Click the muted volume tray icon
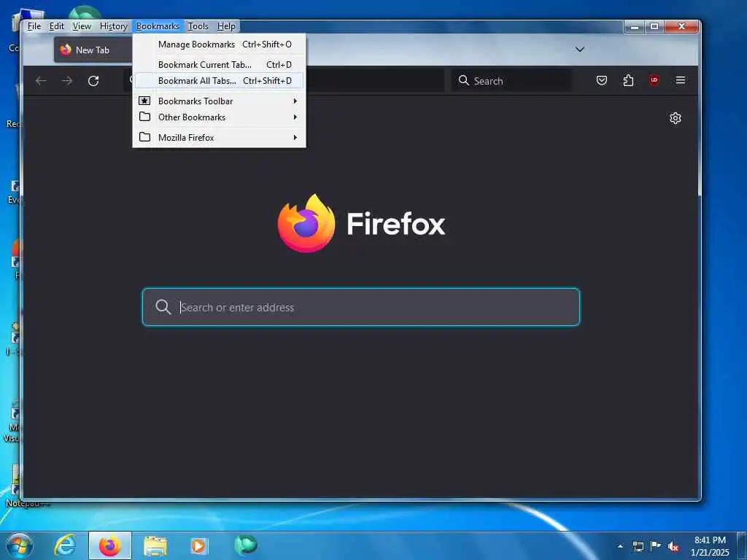 pyautogui.click(x=673, y=546)
